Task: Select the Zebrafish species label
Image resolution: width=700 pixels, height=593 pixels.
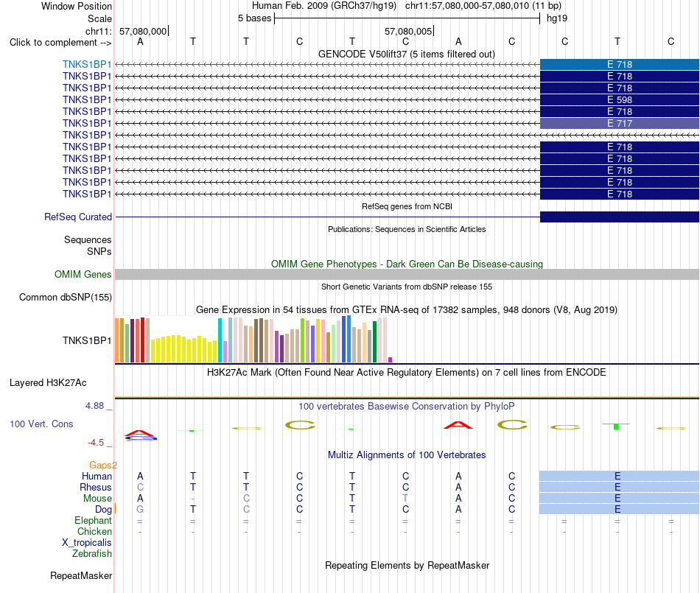Action: pos(92,554)
